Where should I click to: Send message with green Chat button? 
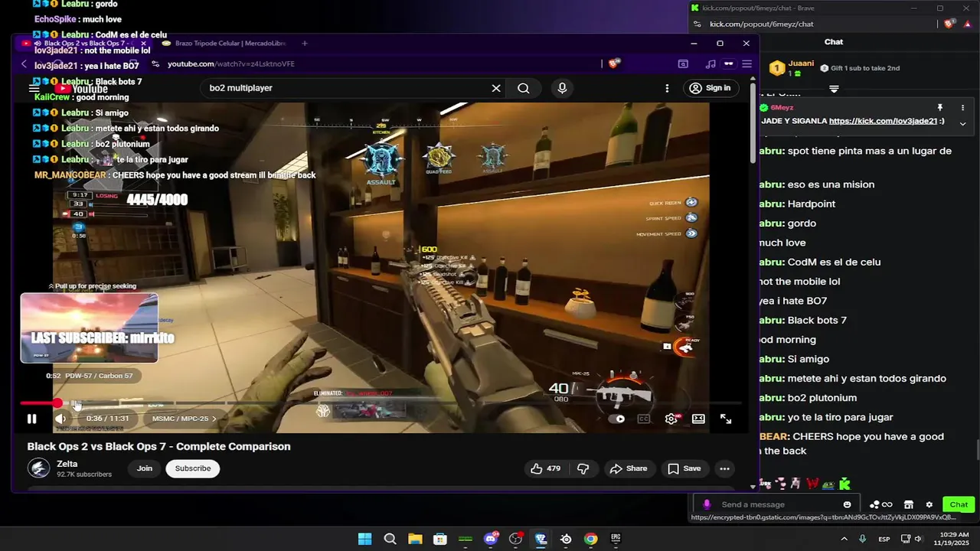(959, 504)
